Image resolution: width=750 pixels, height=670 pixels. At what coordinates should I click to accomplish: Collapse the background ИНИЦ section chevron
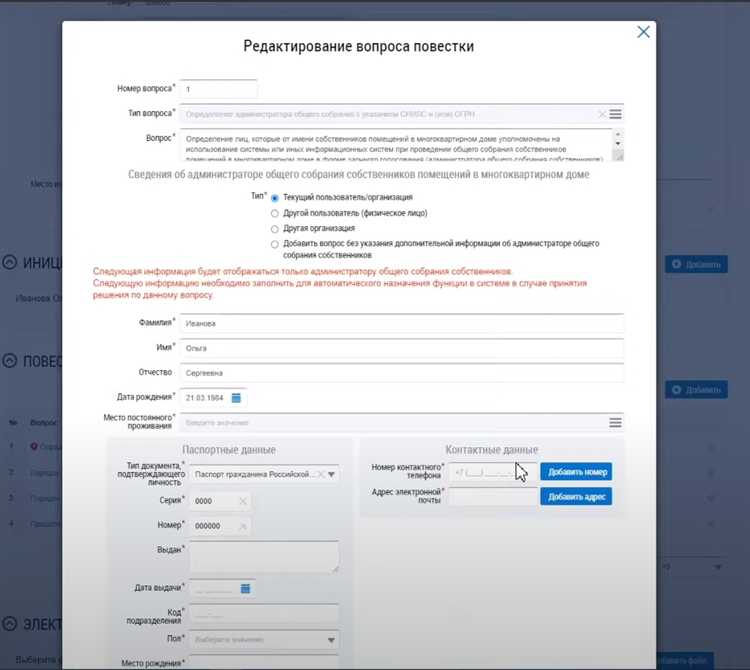[10, 262]
